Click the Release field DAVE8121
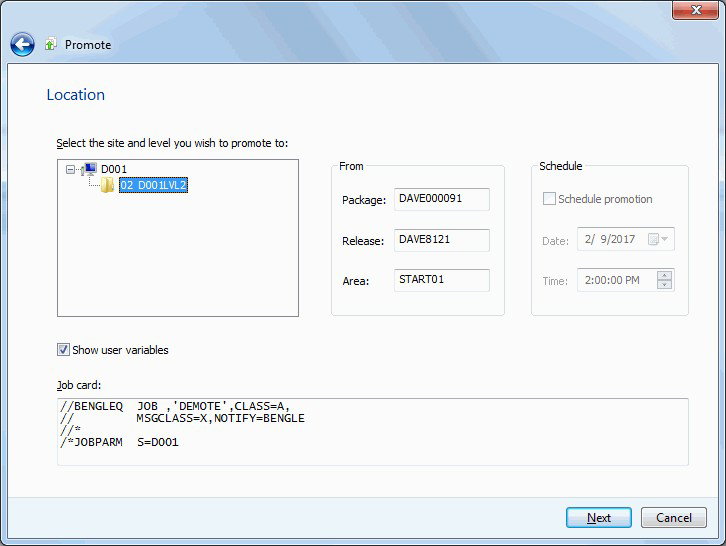This screenshot has width=726, height=546. (x=442, y=240)
